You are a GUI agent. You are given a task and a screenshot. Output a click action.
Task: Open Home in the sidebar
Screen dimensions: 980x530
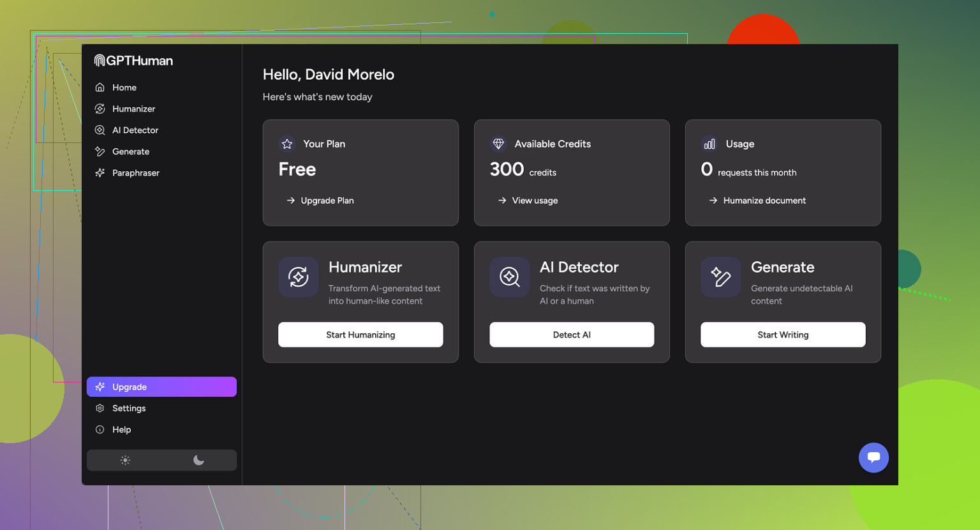coord(124,87)
